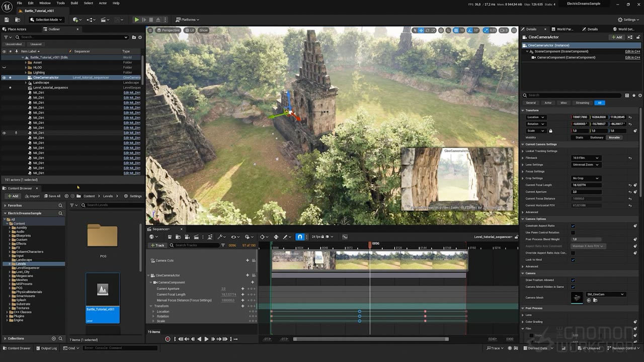Enable the Use Pawn Control Rotation checkbox

(573, 233)
